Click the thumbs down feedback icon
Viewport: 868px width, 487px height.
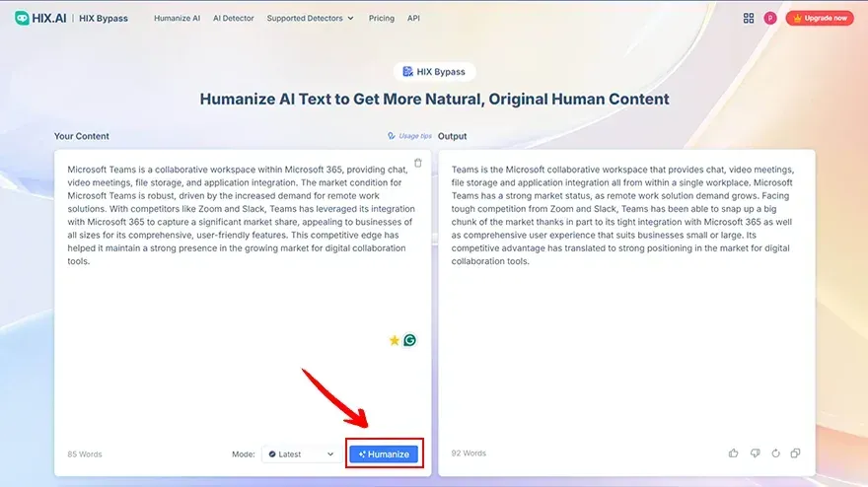point(754,453)
